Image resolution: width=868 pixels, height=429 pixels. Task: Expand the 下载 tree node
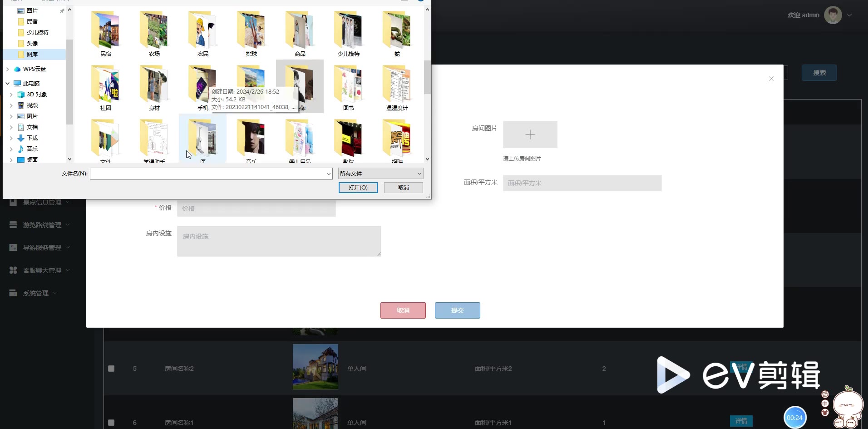tap(11, 138)
